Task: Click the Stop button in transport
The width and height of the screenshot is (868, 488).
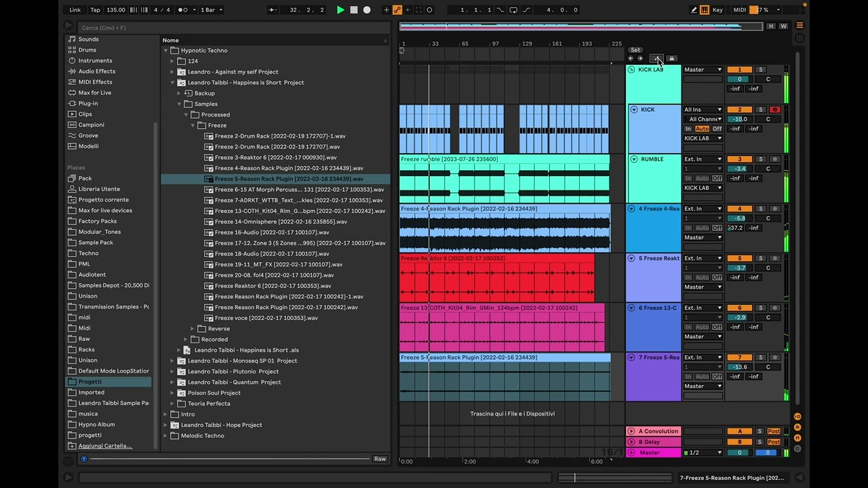Action: 353,10
